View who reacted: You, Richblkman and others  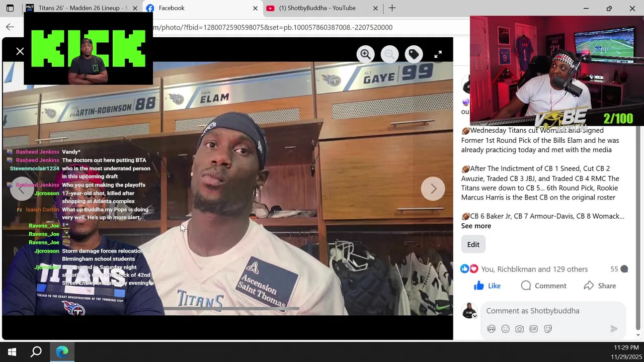click(534, 269)
